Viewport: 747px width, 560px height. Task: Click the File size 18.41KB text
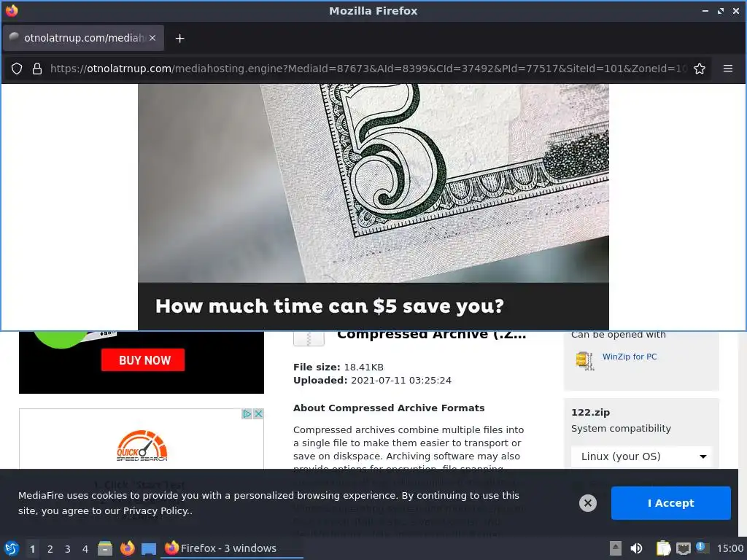(x=338, y=367)
